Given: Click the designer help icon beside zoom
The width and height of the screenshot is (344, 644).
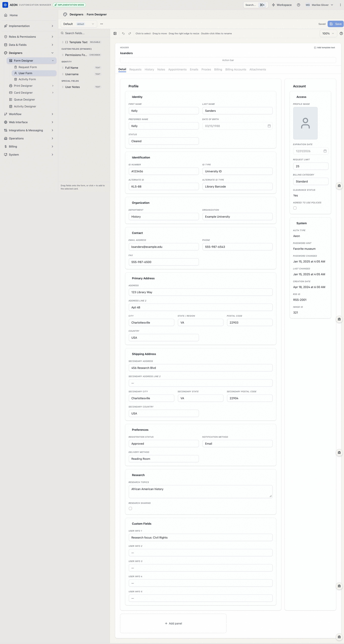Looking at the screenshot, I should click(341, 33).
